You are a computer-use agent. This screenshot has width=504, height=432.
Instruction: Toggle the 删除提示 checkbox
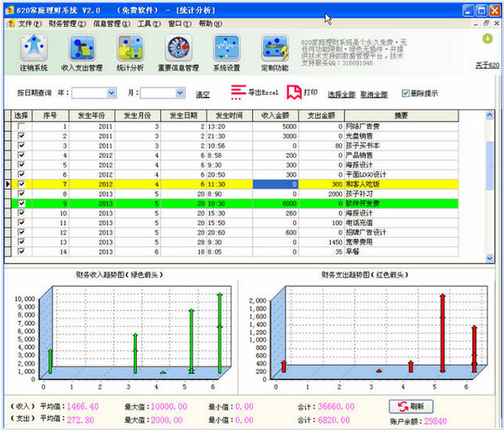(406, 93)
